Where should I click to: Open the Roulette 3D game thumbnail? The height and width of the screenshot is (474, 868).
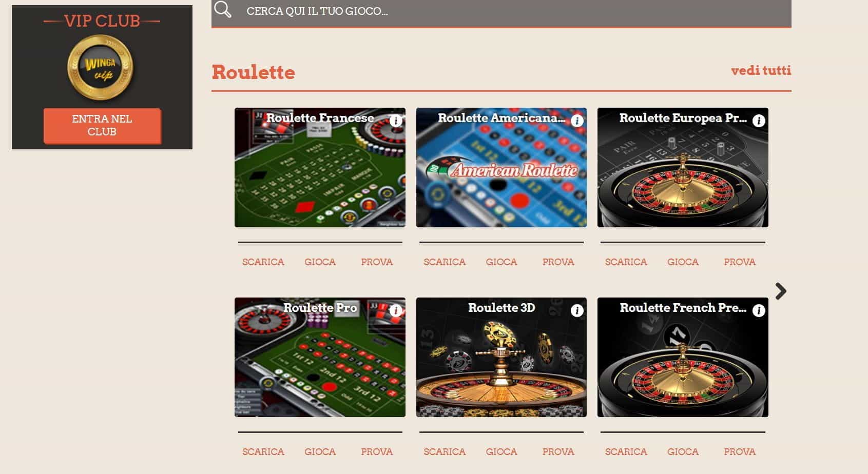click(501, 357)
